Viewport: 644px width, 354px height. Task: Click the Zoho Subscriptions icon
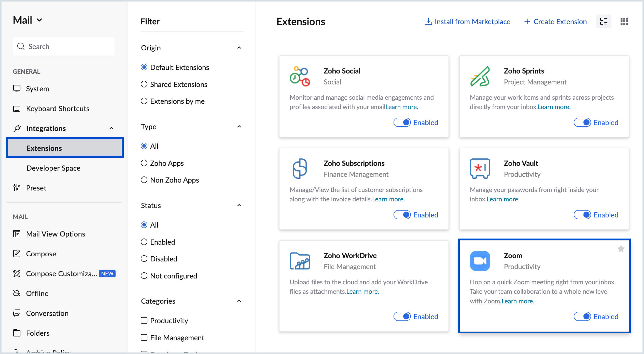(300, 168)
